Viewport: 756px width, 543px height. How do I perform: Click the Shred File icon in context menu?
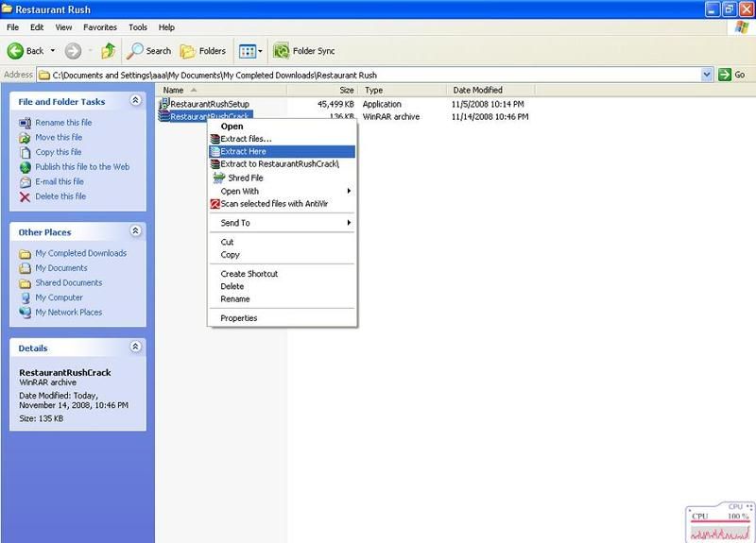pyautogui.click(x=219, y=178)
